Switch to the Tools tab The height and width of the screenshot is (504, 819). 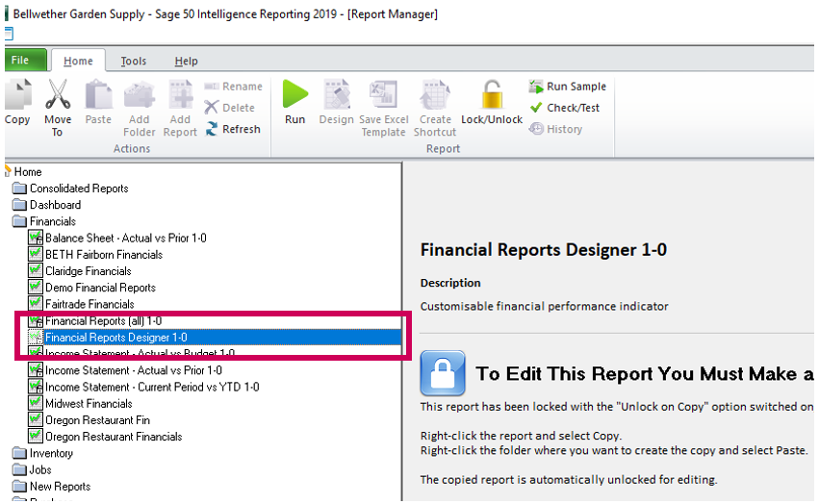(134, 62)
